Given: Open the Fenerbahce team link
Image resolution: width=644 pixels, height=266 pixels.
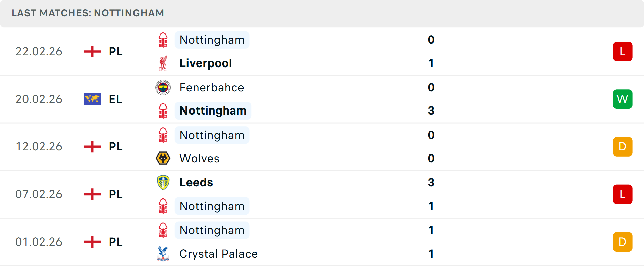Looking at the screenshot, I should point(212,88).
